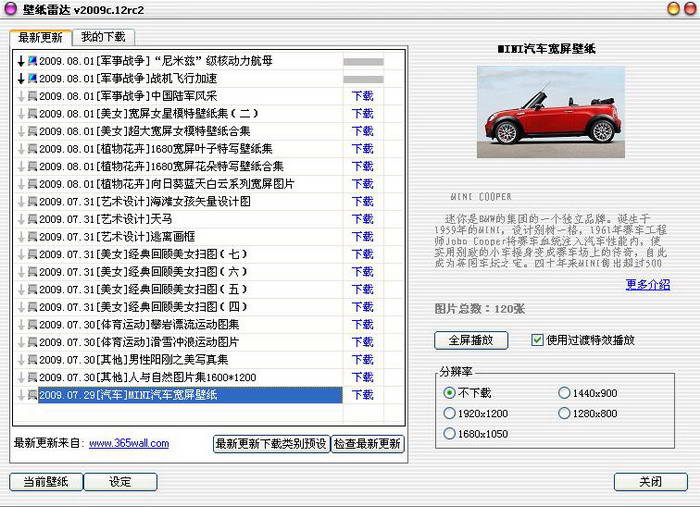700x507 pixels.
Task: Switch to the 我的下载 tab
Action: click(x=103, y=37)
